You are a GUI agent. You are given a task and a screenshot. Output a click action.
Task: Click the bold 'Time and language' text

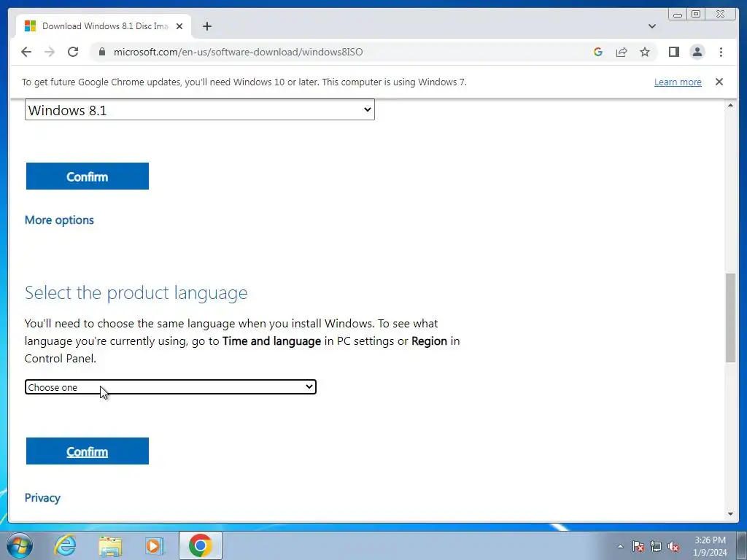(x=271, y=341)
